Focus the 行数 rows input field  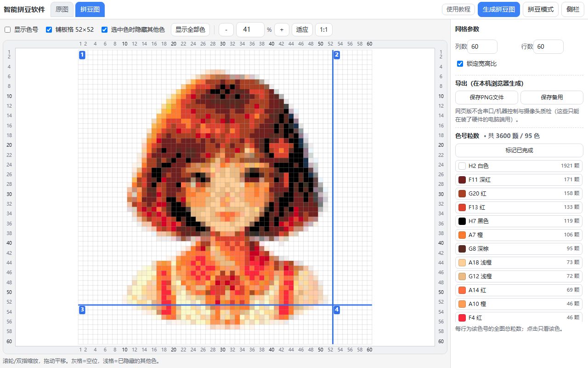548,46
